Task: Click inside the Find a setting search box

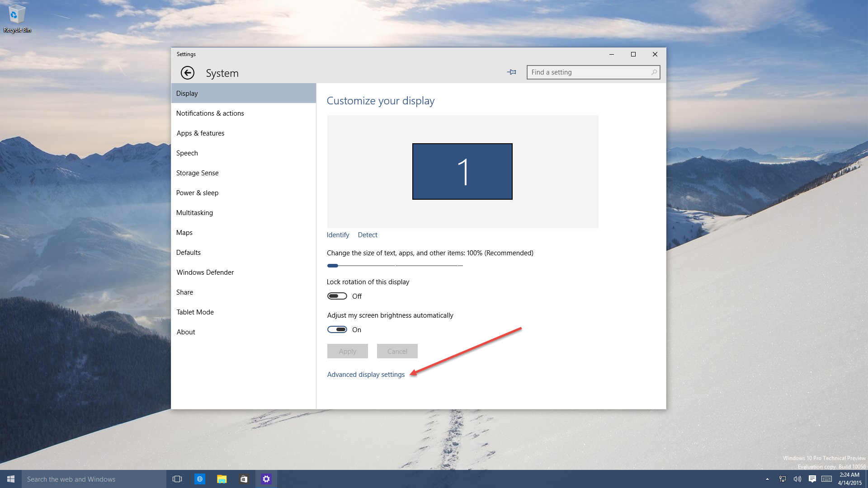Action: [588, 72]
